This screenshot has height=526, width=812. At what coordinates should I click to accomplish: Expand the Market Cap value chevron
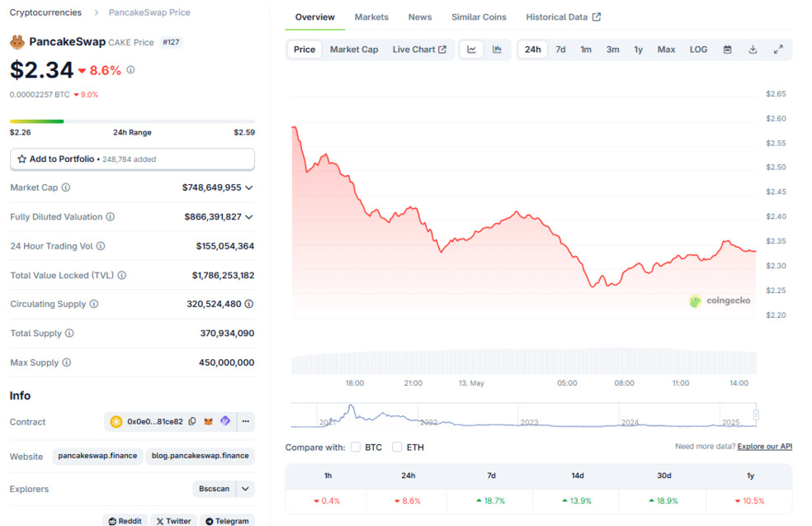point(249,187)
